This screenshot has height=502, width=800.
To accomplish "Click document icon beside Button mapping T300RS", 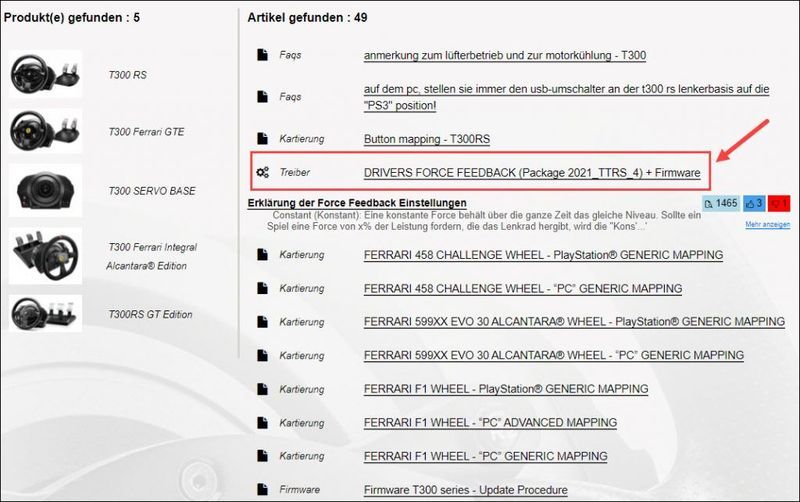I will pyautogui.click(x=262, y=138).
